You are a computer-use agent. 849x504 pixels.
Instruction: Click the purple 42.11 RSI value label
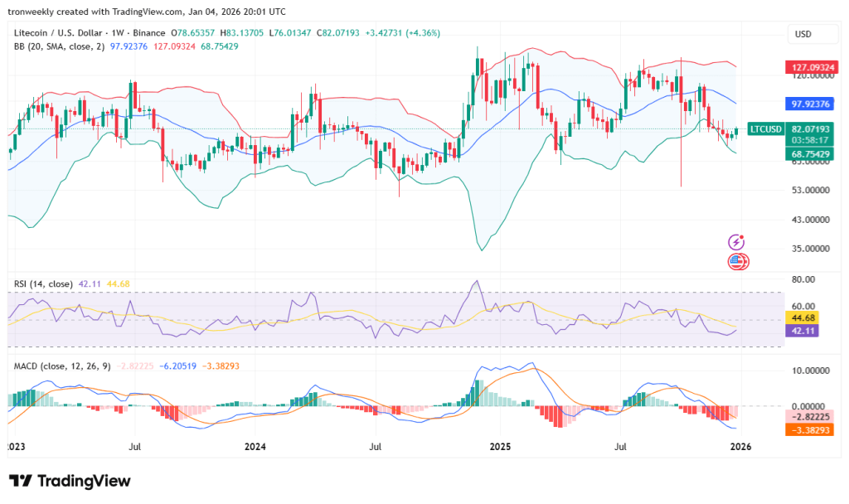[x=802, y=330]
